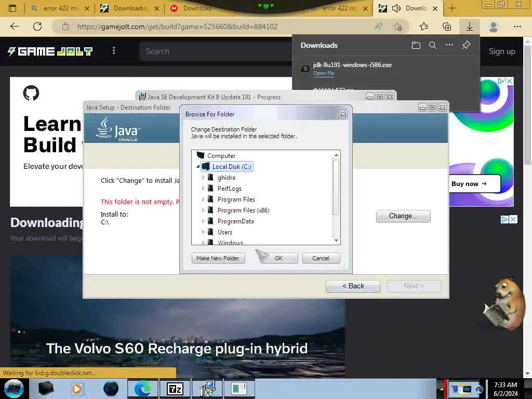This screenshot has width=532, height=399.
Task: Close the active 'Downlo' tab
Action: [435, 8]
